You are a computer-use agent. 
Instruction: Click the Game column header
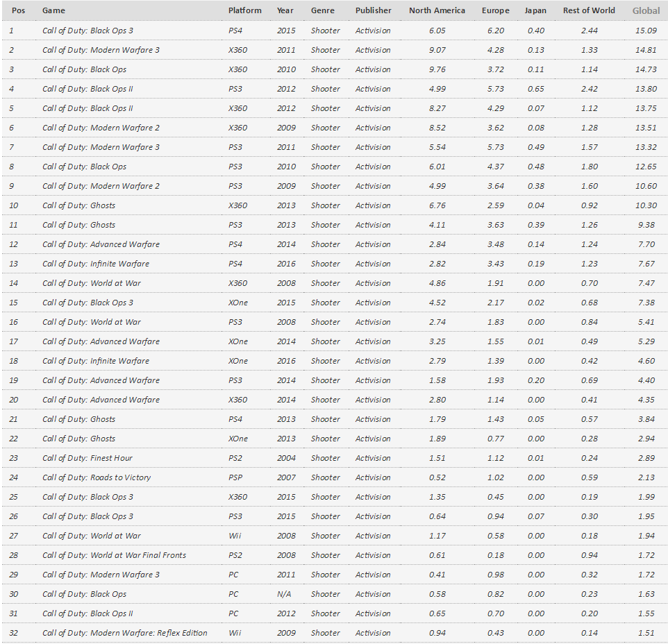click(53, 10)
